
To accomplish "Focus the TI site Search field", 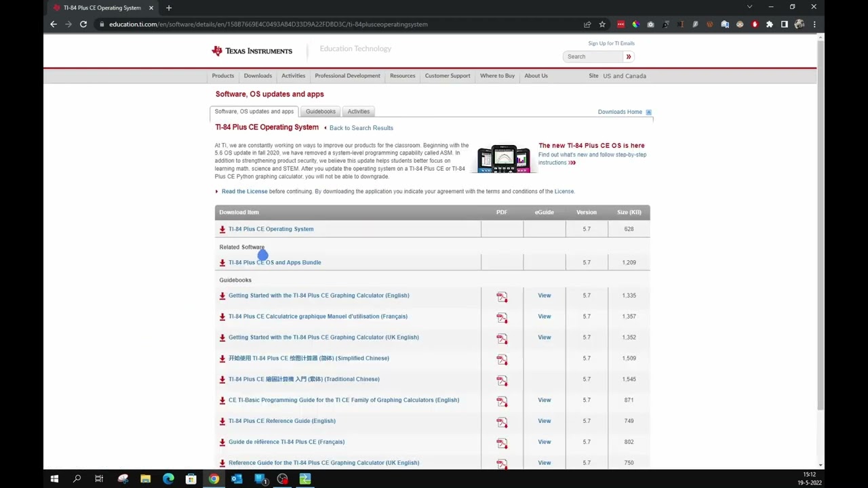I will [593, 57].
